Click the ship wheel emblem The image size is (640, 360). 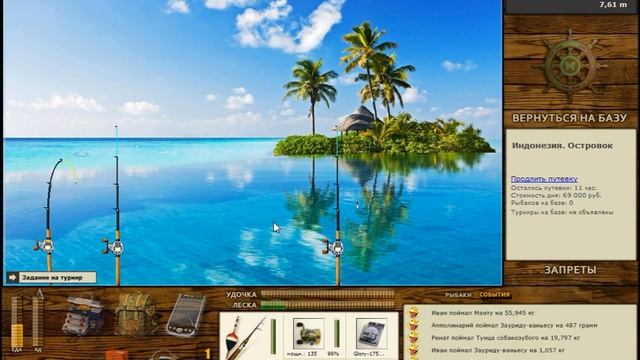coord(571,67)
